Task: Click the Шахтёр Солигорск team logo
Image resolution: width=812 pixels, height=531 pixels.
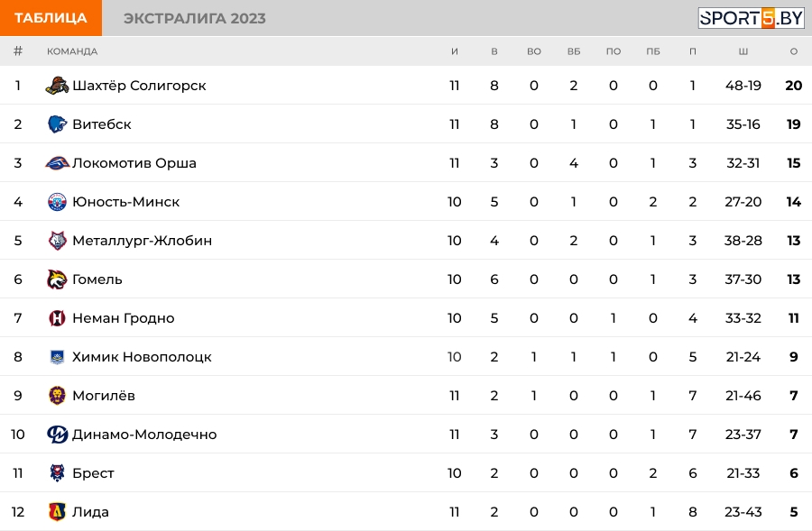Action: pos(57,86)
